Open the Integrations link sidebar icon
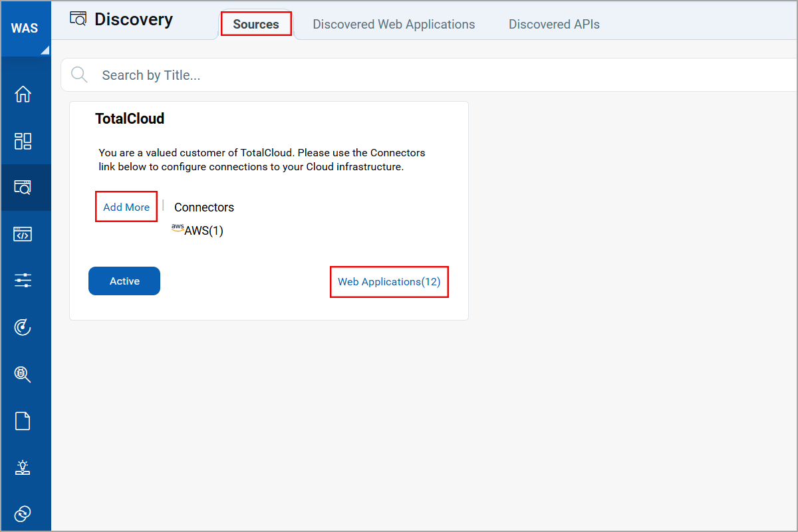The height and width of the screenshot is (532, 798). [x=23, y=514]
